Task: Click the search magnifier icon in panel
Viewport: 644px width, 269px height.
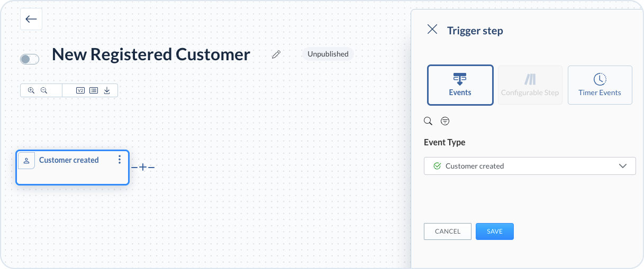Action: pyautogui.click(x=429, y=121)
